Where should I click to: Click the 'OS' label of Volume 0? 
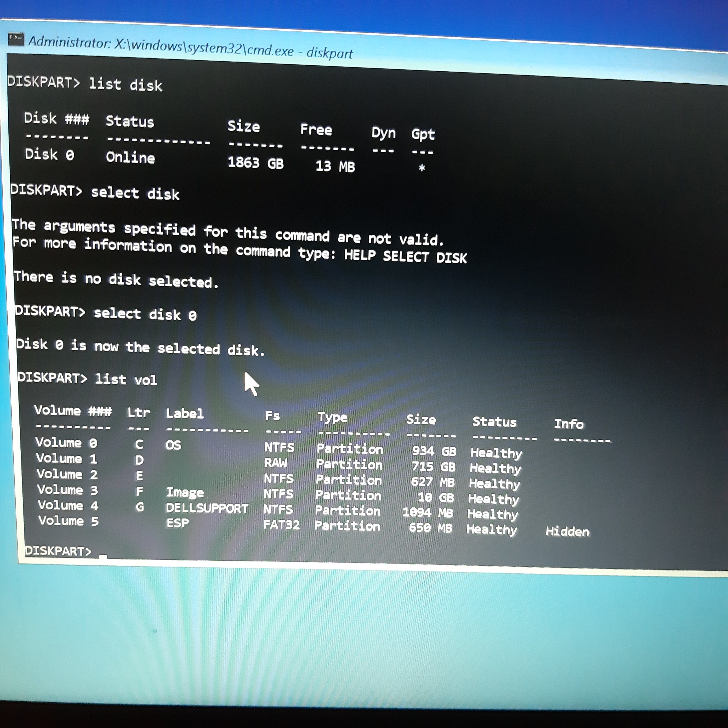pyautogui.click(x=173, y=445)
